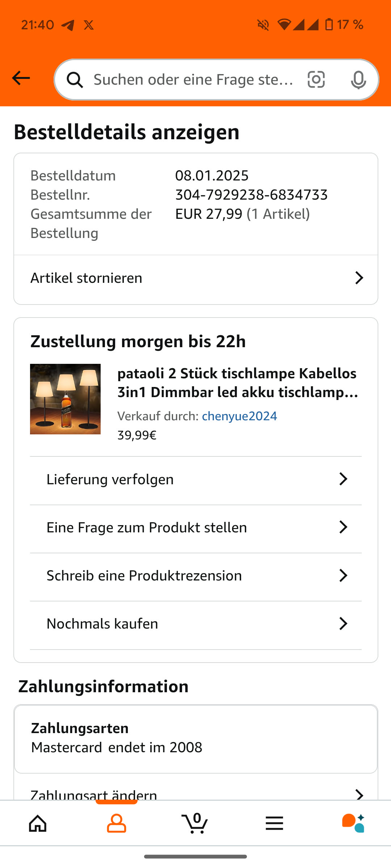The height and width of the screenshot is (868, 391).
Task: Open the account profile tab
Action: [x=117, y=824]
